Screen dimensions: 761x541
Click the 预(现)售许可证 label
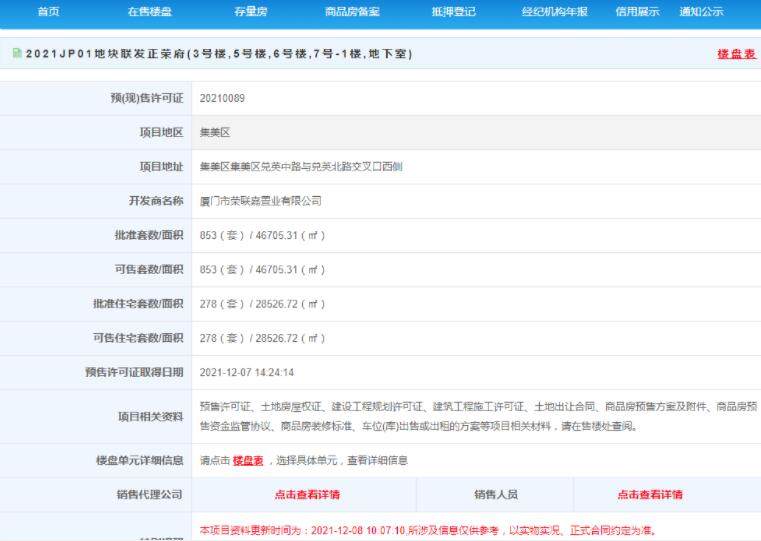[147, 98]
